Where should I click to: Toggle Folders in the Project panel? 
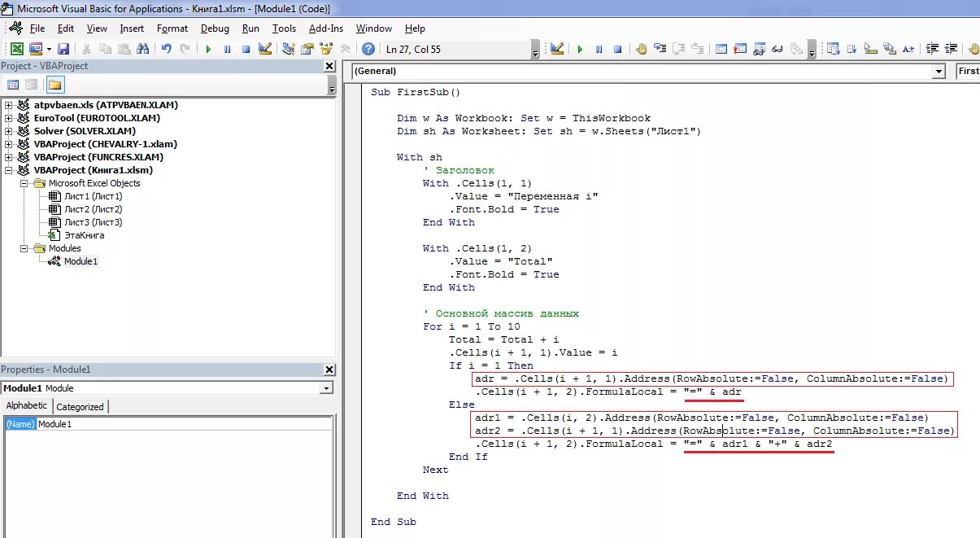click(54, 85)
